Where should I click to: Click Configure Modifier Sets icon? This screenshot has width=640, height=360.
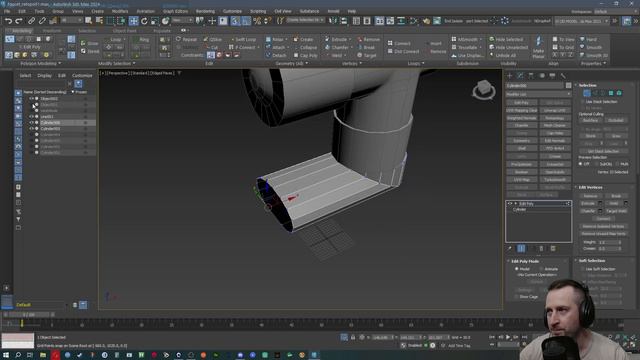coord(553,248)
